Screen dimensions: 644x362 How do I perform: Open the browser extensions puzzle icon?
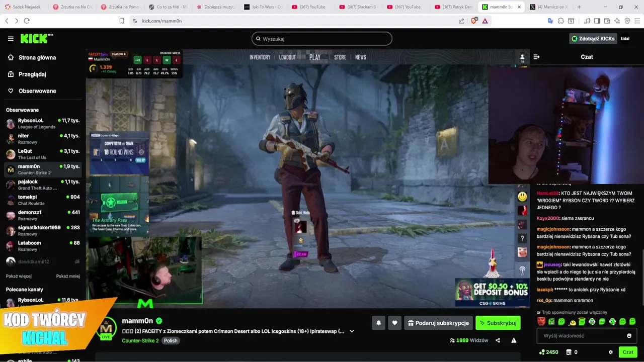(561, 21)
